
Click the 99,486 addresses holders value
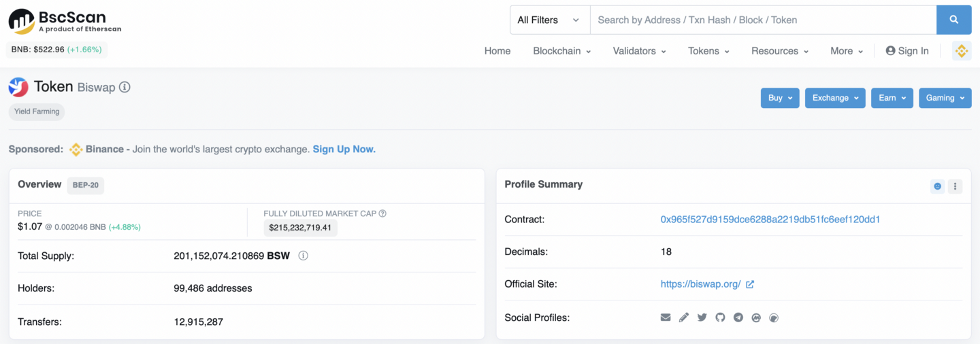(x=213, y=288)
